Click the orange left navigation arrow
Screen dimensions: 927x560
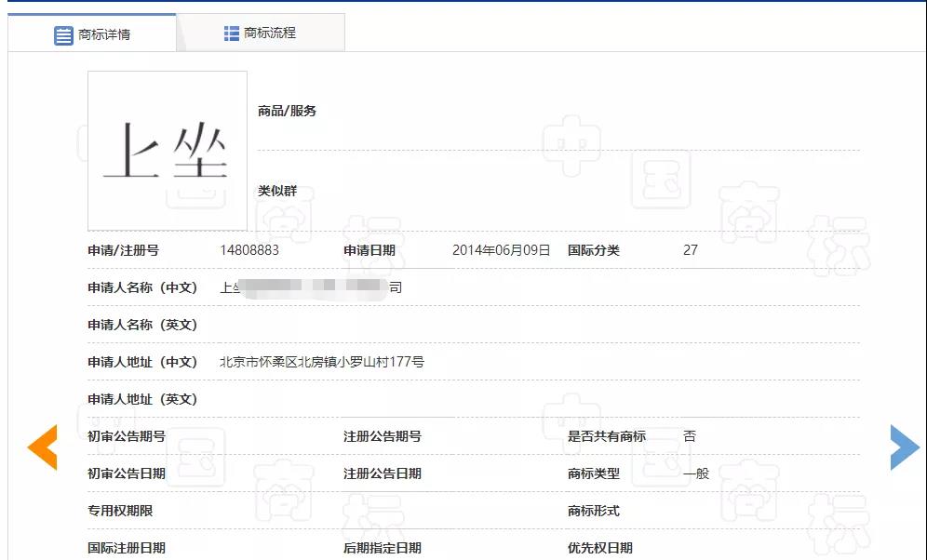(41, 447)
